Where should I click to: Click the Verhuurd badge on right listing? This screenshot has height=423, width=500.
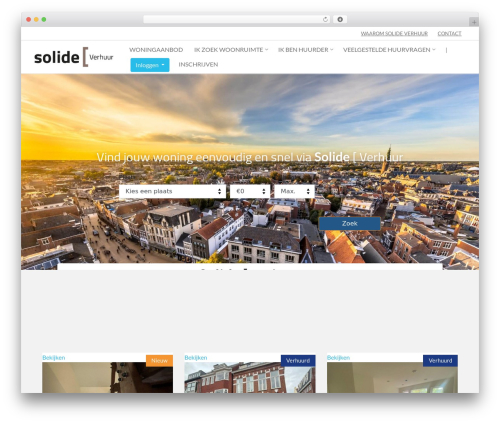[440, 361]
